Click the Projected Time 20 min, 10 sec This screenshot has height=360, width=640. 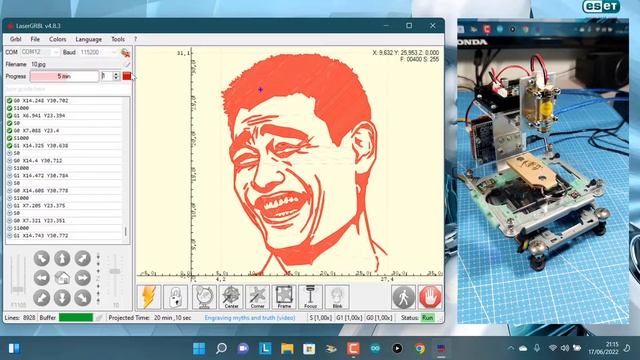150,318
